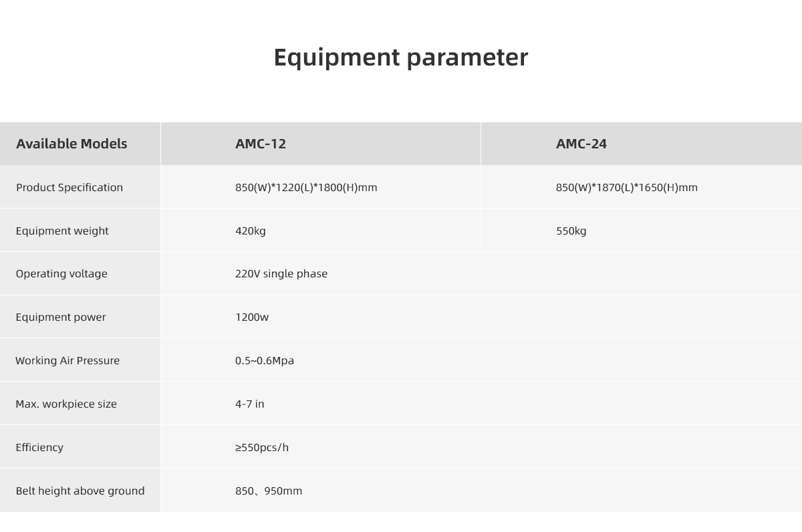Click the Equipment parameter heading

[401, 57]
